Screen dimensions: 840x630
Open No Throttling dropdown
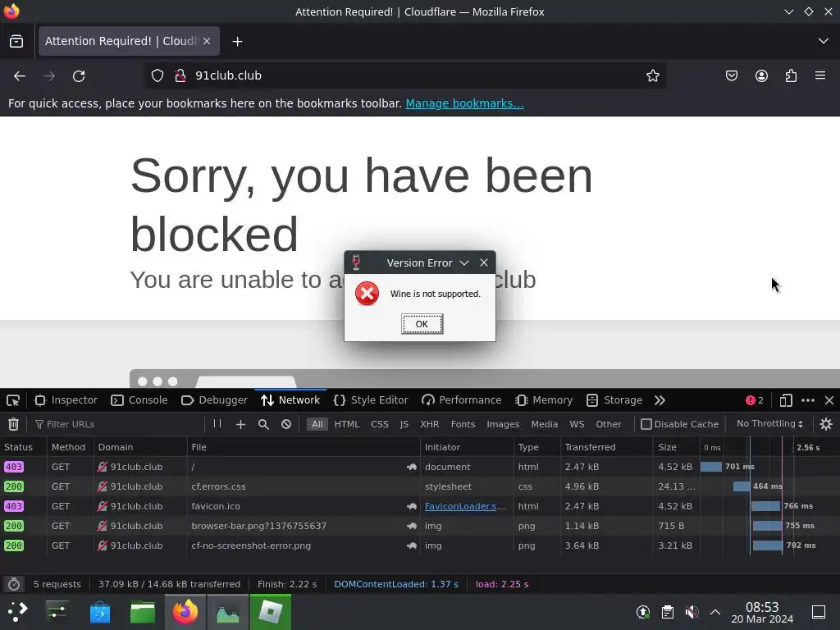point(769,424)
